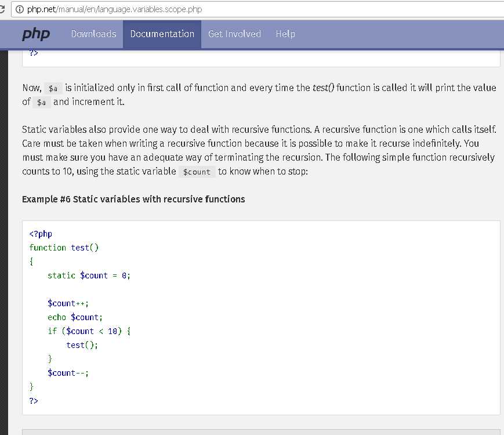The image size is (504, 435).
Task: Select the Documentation tab in navbar
Action: pos(162,34)
